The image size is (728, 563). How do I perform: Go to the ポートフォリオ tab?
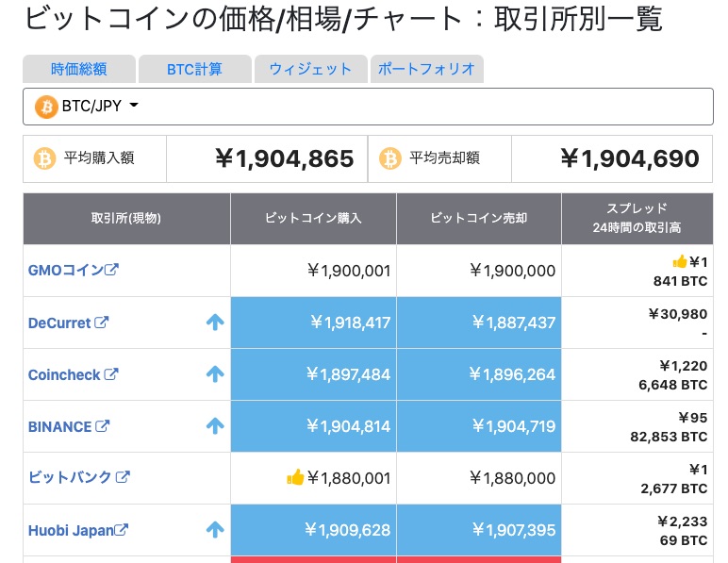coord(427,69)
